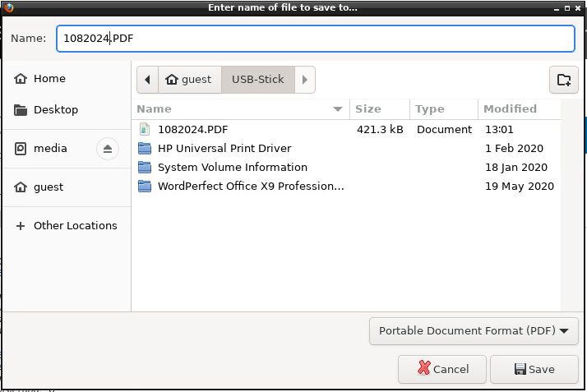Click the guest house icon in sidebar
This screenshot has height=392, width=587.
21,187
